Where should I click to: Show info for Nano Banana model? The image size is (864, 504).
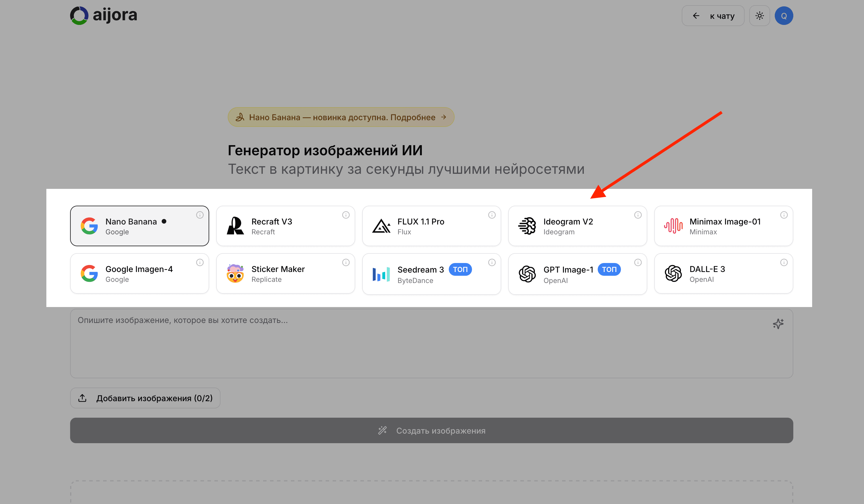click(200, 215)
